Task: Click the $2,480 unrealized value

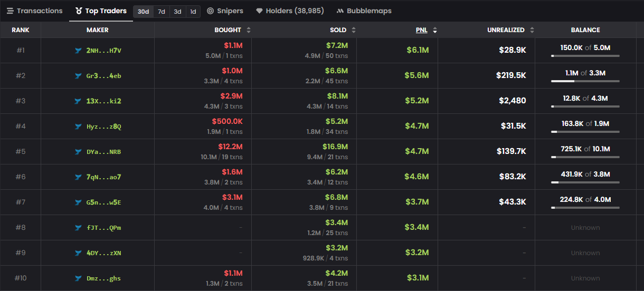Action: 513,101
